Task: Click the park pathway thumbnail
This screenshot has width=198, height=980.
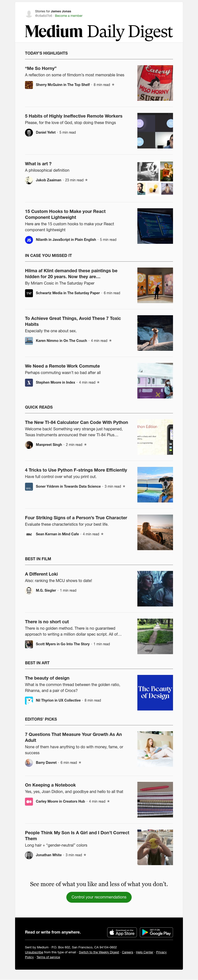Action: point(155,636)
